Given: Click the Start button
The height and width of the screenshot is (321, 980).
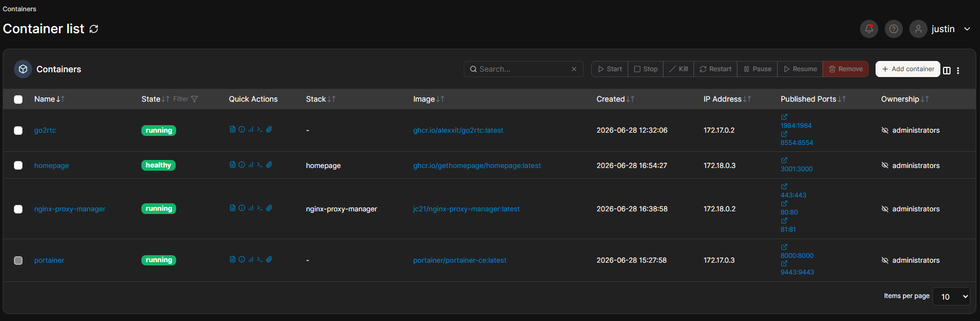Looking at the screenshot, I should click(610, 69).
